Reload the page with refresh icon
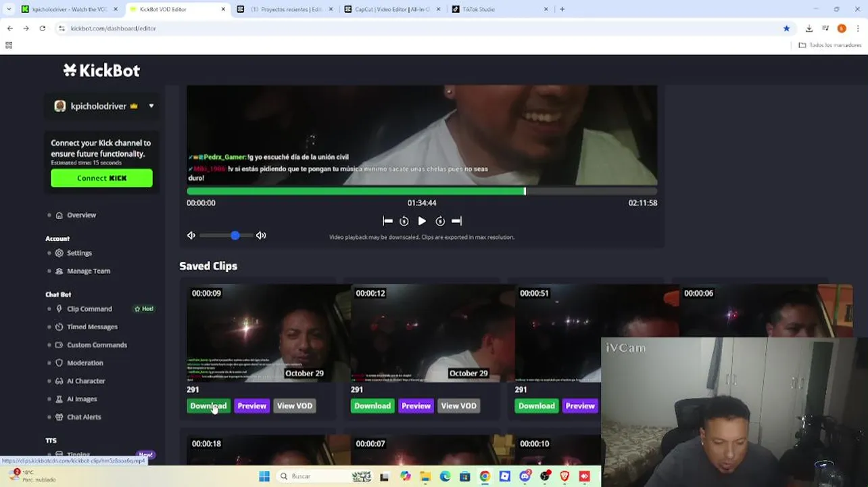 pos(42,28)
